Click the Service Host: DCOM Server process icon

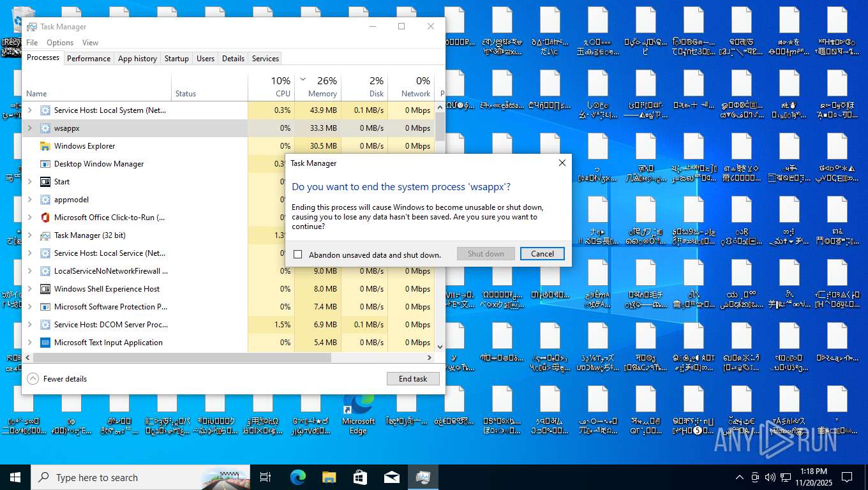(x=45, y=325)
